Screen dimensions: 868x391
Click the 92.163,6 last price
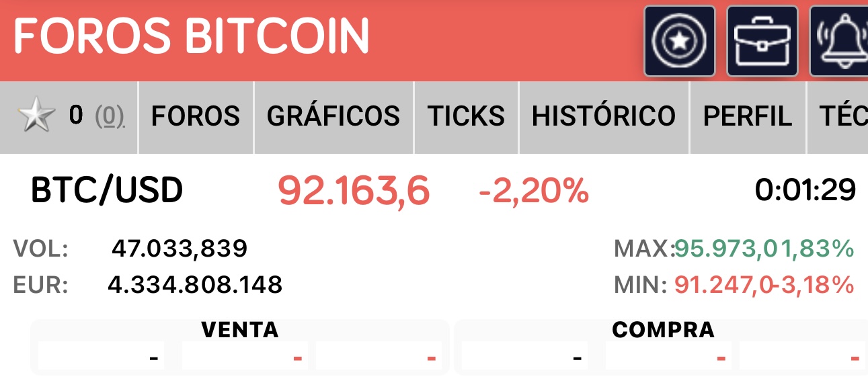pos(354,191)
